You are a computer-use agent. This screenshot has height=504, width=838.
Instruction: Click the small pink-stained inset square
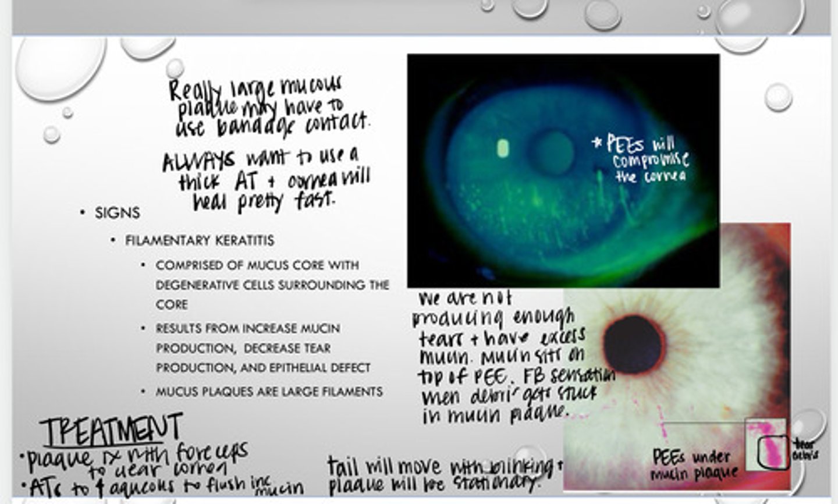tap(766, 443)
